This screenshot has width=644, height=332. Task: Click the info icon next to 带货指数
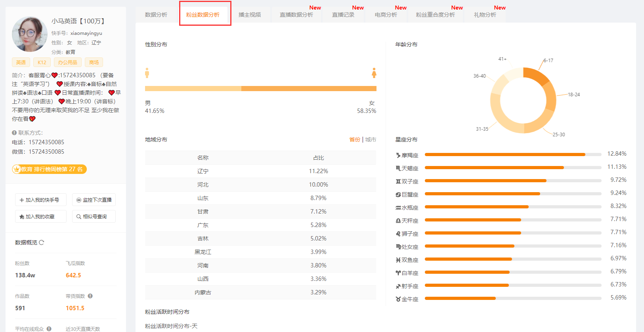90,296
